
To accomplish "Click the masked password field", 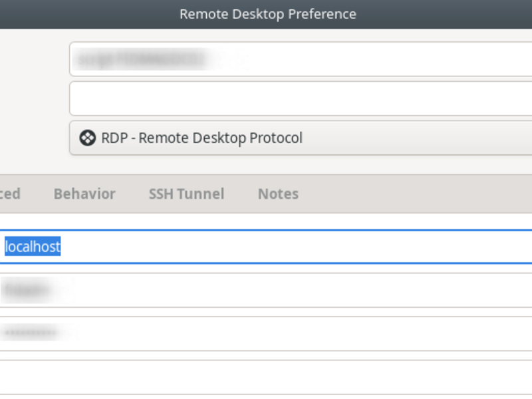I will (266, 334).
